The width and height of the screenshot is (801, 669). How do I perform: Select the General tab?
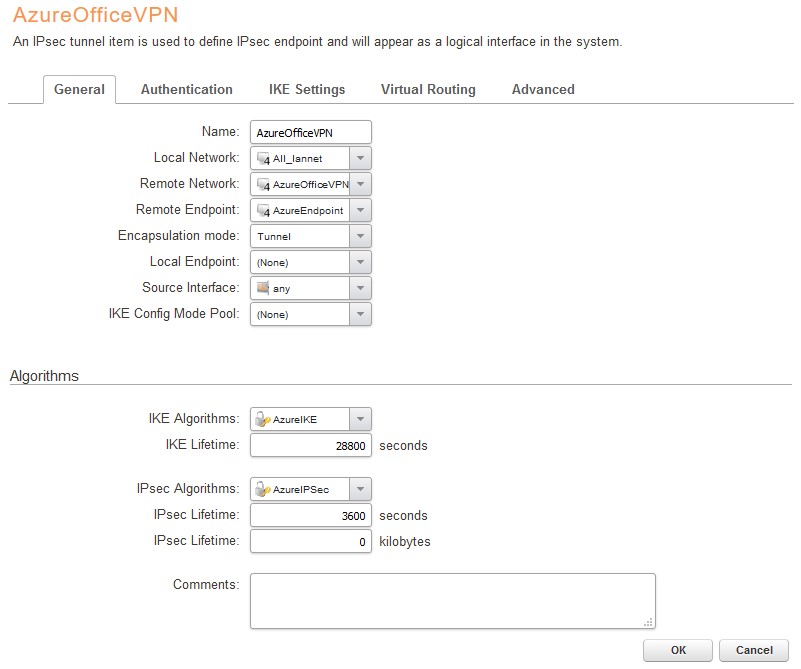point(79,89)
